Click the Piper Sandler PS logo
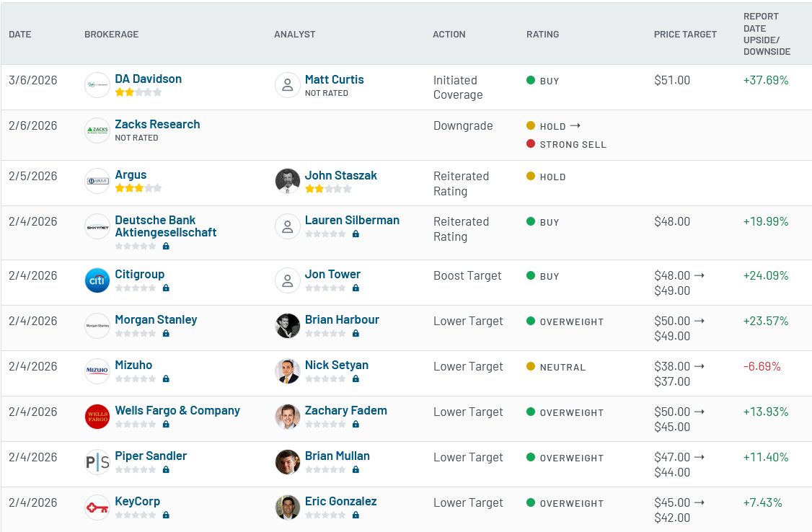The height and width of the screenshot is (532, 812). (97, 462)
